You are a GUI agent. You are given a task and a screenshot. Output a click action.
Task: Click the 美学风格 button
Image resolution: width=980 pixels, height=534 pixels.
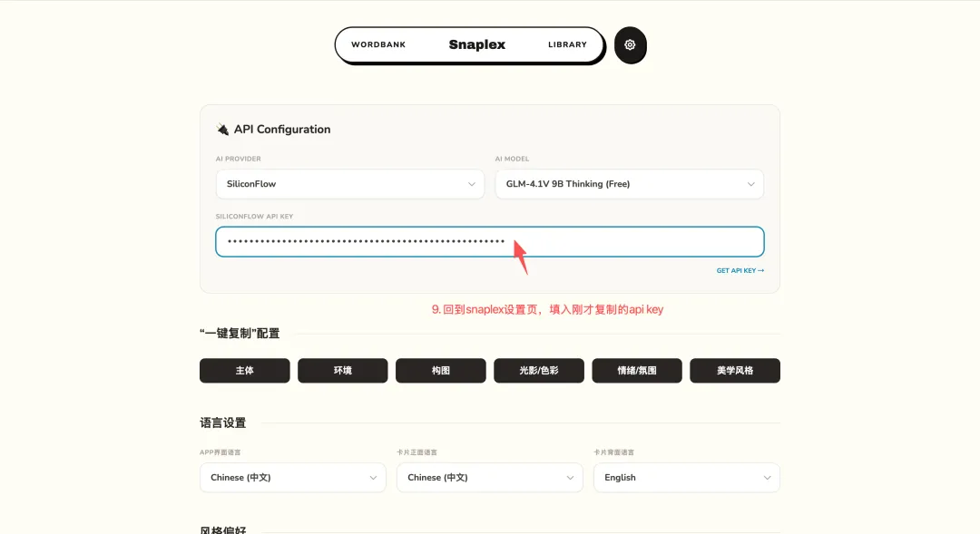point(735,371)
